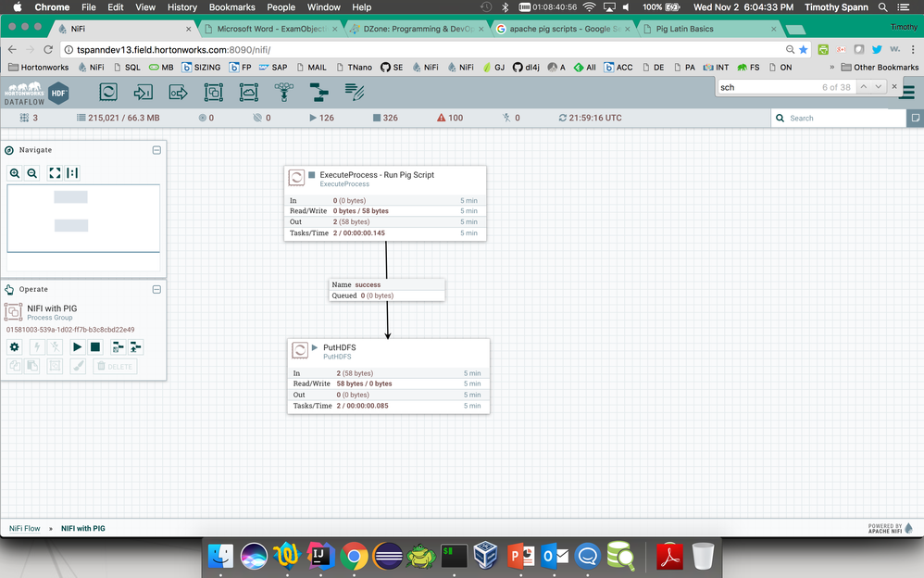Open VirtualBox from the Dock
Image resolution: width=924 pixels, height=578 pixels.
[486, 556]
